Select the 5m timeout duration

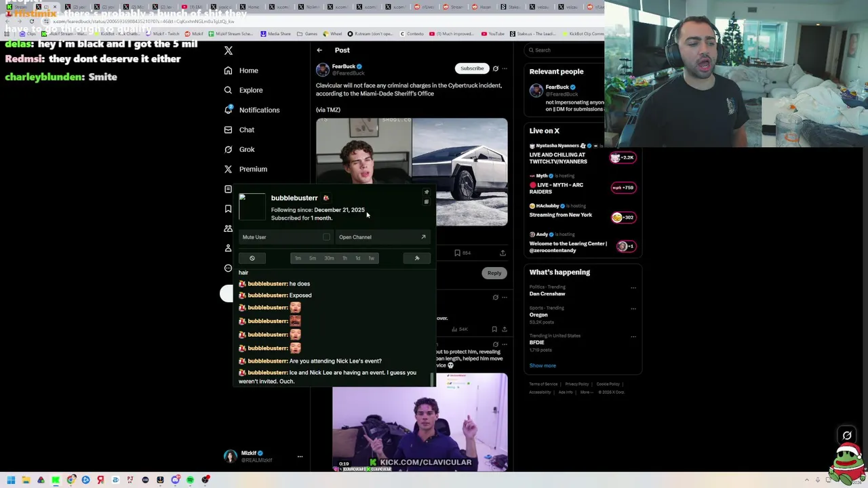(x=313, y=258)
